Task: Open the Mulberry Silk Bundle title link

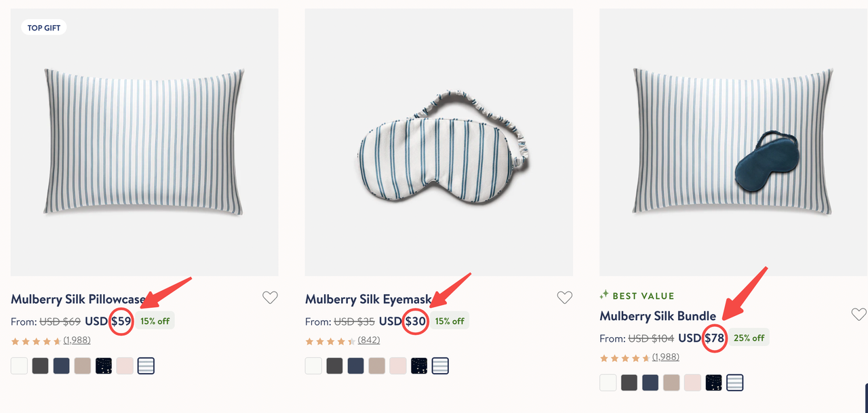Action: click(x=658, y=316)
